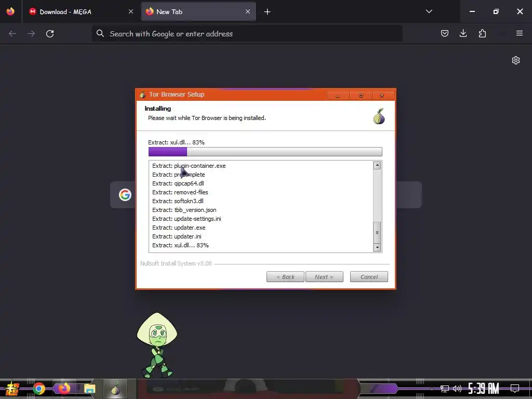Click the installation progress bar
The width and height of the screenshot is (532, 399).
point(265,152)
